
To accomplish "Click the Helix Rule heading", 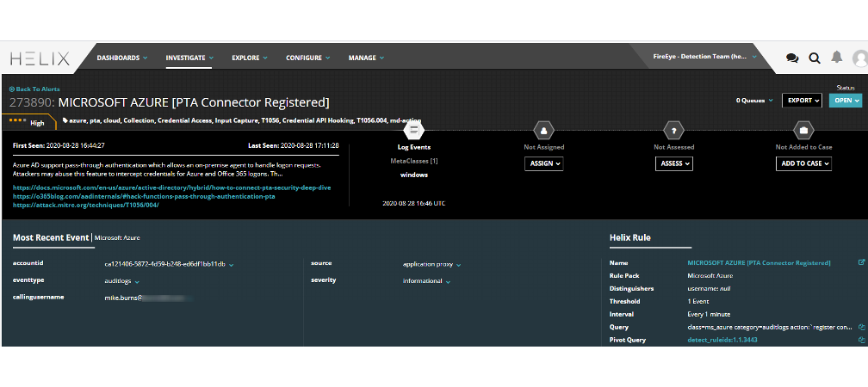I will pyautogui.click(x=630, y=237).
